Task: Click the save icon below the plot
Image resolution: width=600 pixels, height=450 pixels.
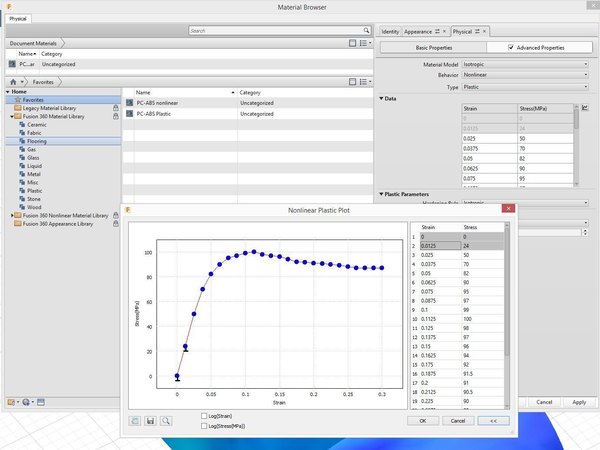Action: (150, 421)
